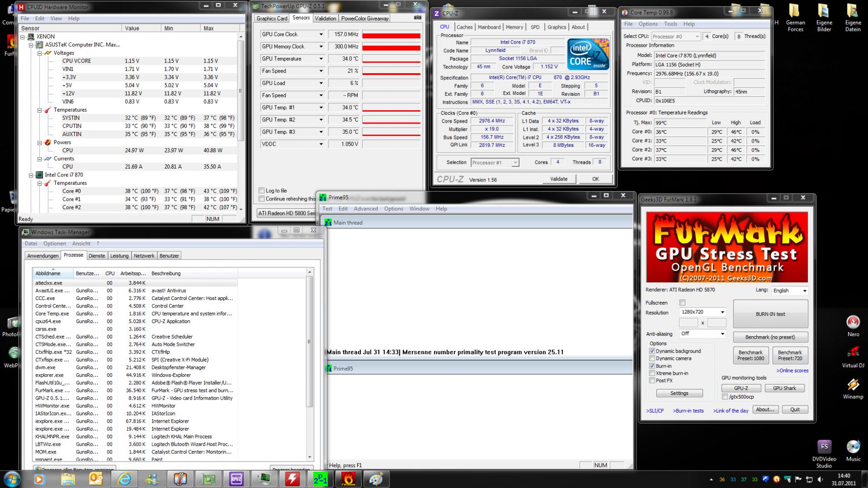Open Nero desktop icon
Screen dimensions: 868x488
[x=853, y=325]
